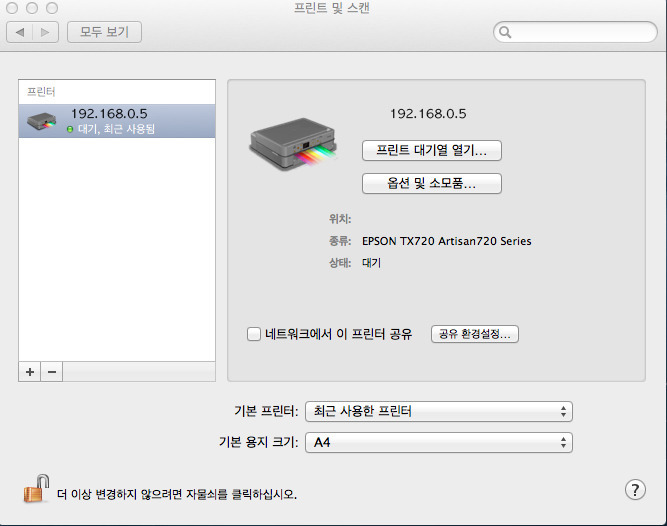The height and width of the screenshot is (526, 667).
Task: Open 공유 환경설정 preferences
Action: [475, 334]
